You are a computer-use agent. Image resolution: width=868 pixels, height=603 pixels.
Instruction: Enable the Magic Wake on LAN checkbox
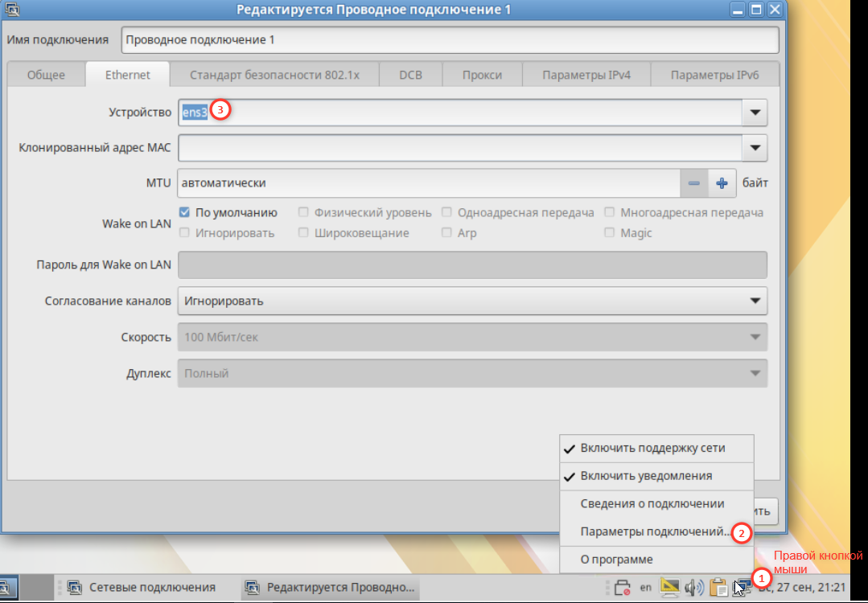[610, 233]
